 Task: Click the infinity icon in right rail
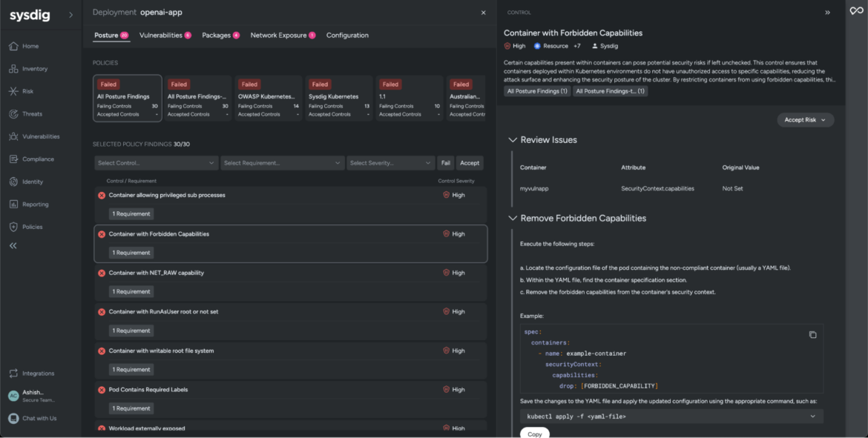(x=857, y=11)
